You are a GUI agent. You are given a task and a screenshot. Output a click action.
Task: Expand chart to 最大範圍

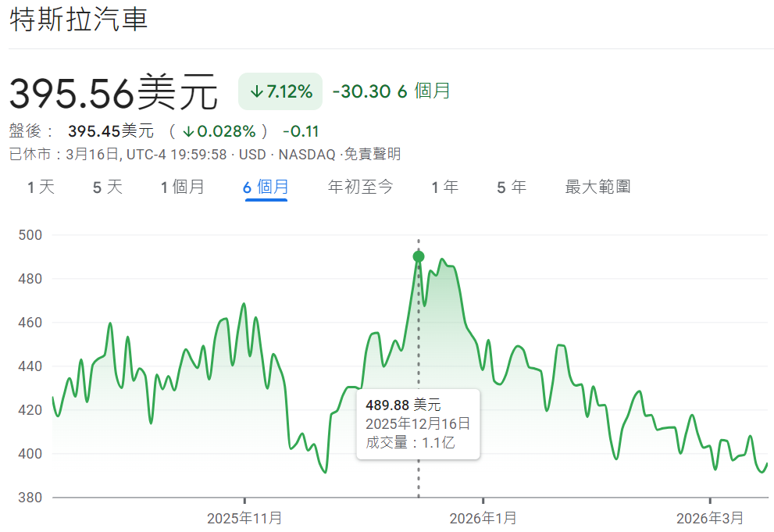(598, 187)
